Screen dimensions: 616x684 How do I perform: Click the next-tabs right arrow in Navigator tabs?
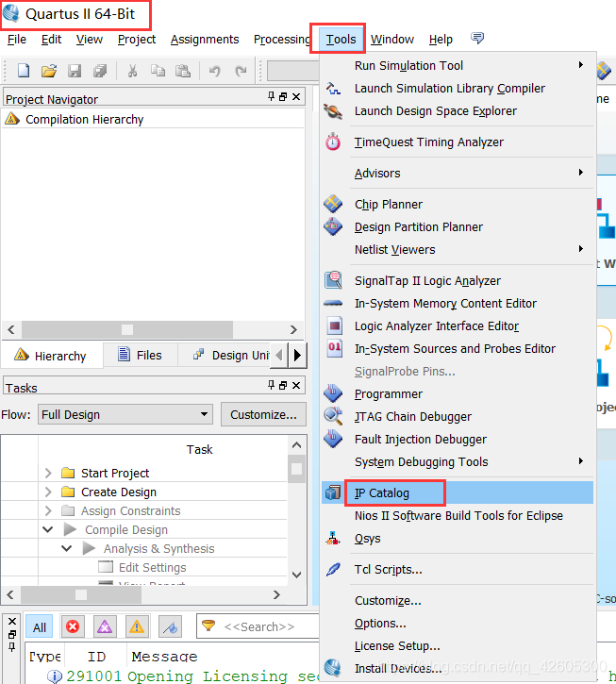coord(297,355)
